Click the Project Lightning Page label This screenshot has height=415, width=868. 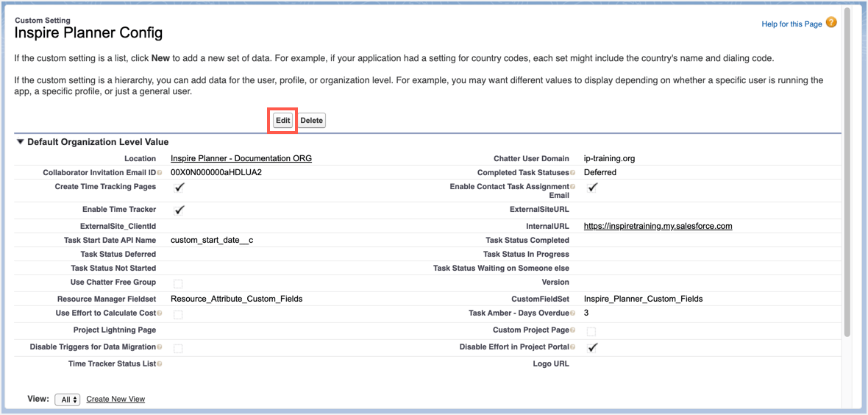point(115,330)
